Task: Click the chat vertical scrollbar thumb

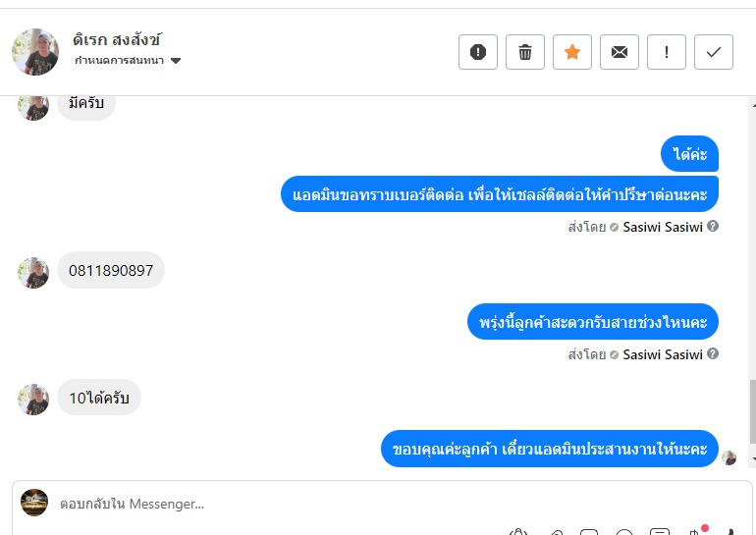Action: tap(752, 412)
